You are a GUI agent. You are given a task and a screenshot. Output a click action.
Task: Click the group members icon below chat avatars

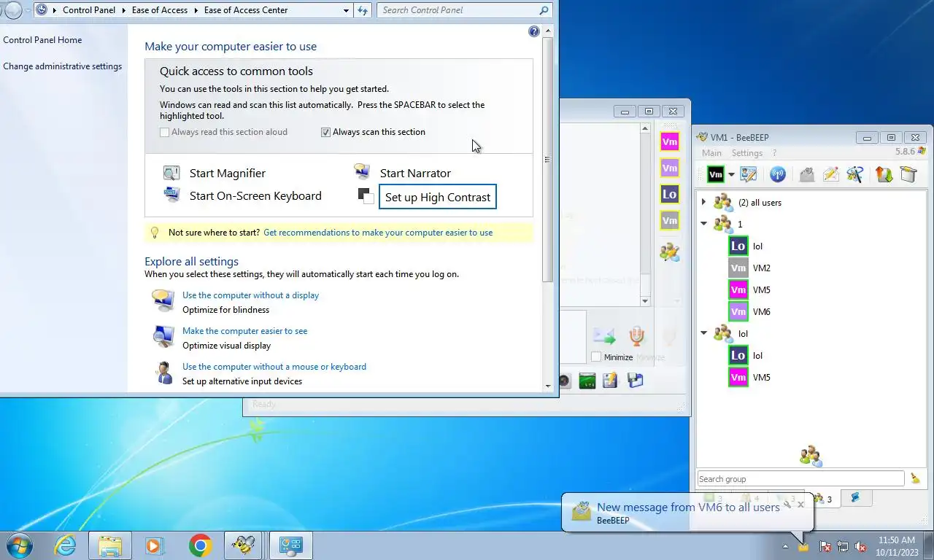(x=669, y=252)
